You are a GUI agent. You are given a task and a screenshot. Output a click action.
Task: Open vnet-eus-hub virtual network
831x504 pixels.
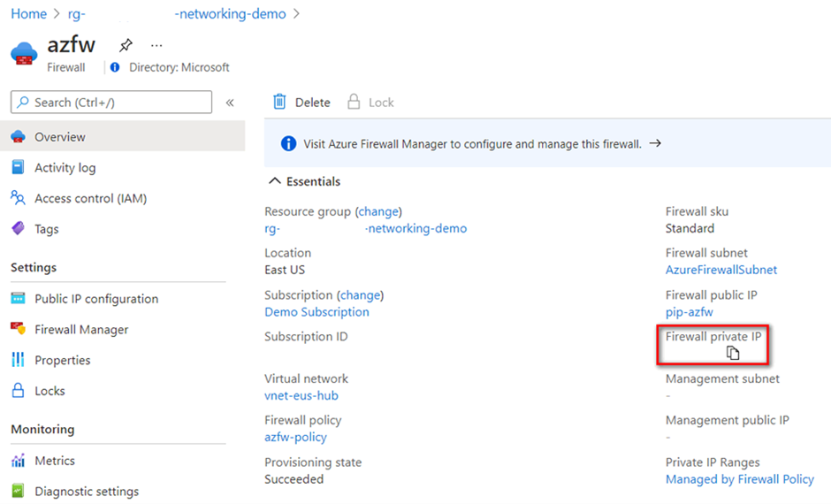tap(301, 396)
